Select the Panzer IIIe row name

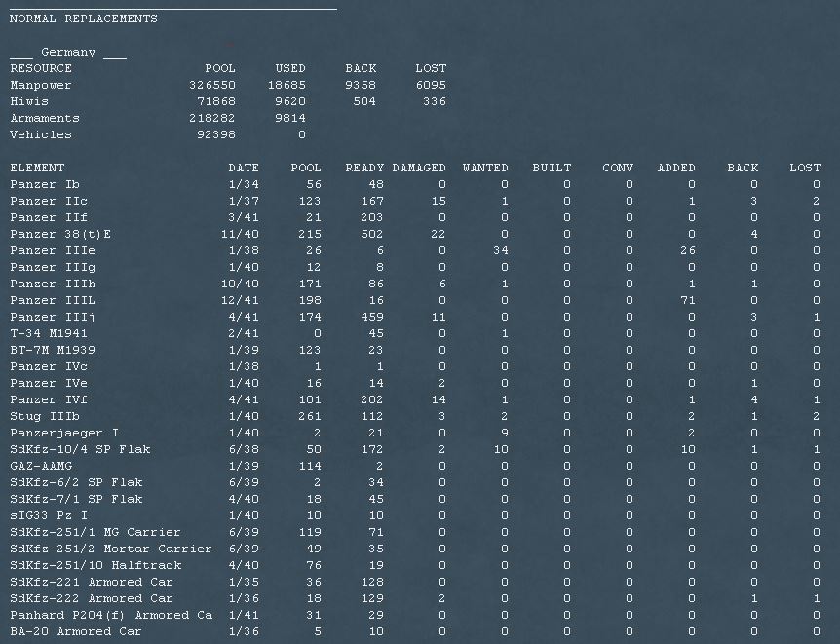[53, 250]
